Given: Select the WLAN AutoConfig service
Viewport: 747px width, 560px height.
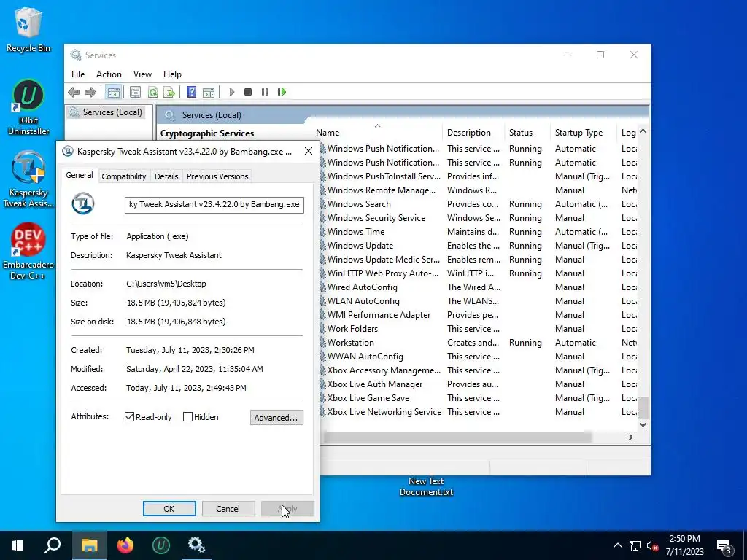Looking at the screenshot, I should pos(478,301).
